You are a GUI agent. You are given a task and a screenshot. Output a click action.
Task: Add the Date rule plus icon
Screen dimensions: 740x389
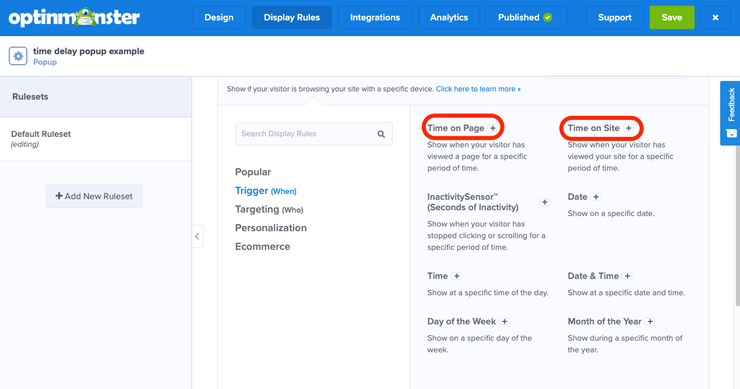(x=596, y=197)
